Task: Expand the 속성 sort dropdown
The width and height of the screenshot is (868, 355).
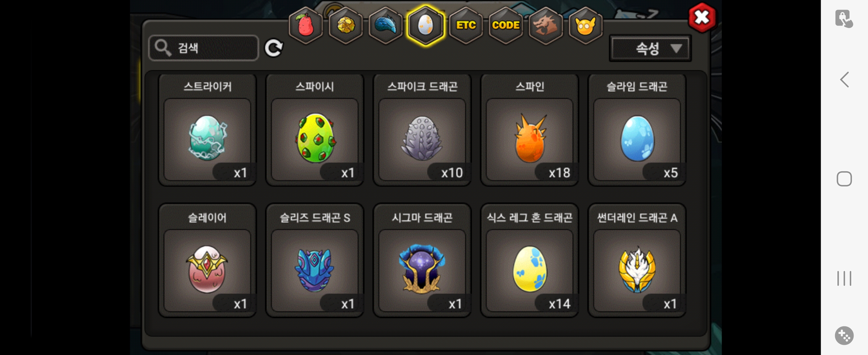Action: 650,49
